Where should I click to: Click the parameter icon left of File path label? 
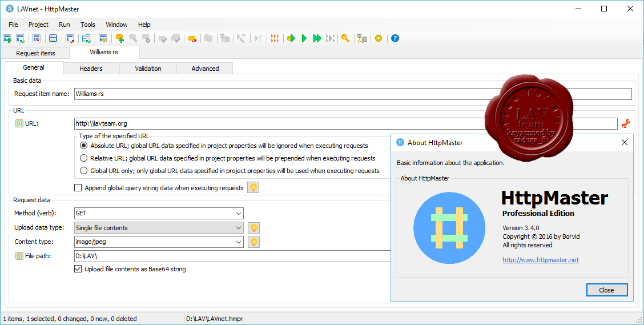coord(19,256)
